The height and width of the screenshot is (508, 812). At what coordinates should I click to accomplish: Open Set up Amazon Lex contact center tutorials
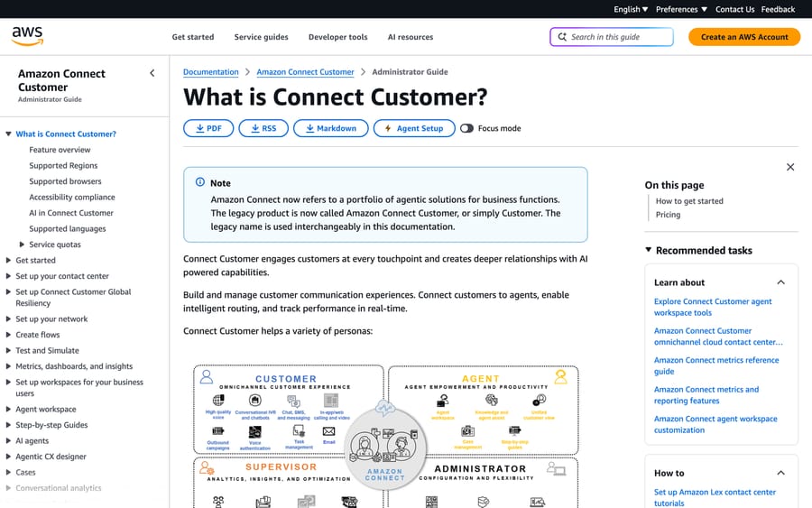(715, 498)
